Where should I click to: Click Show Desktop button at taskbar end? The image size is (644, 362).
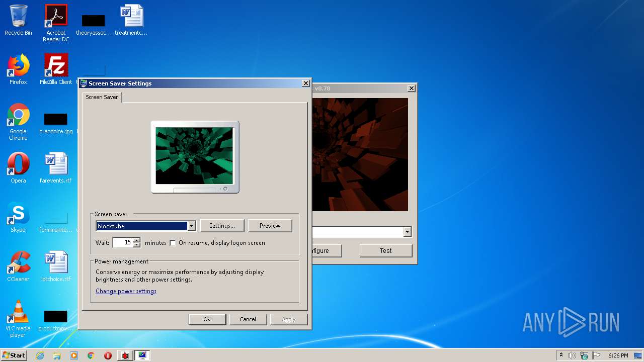tap(638, 355)
